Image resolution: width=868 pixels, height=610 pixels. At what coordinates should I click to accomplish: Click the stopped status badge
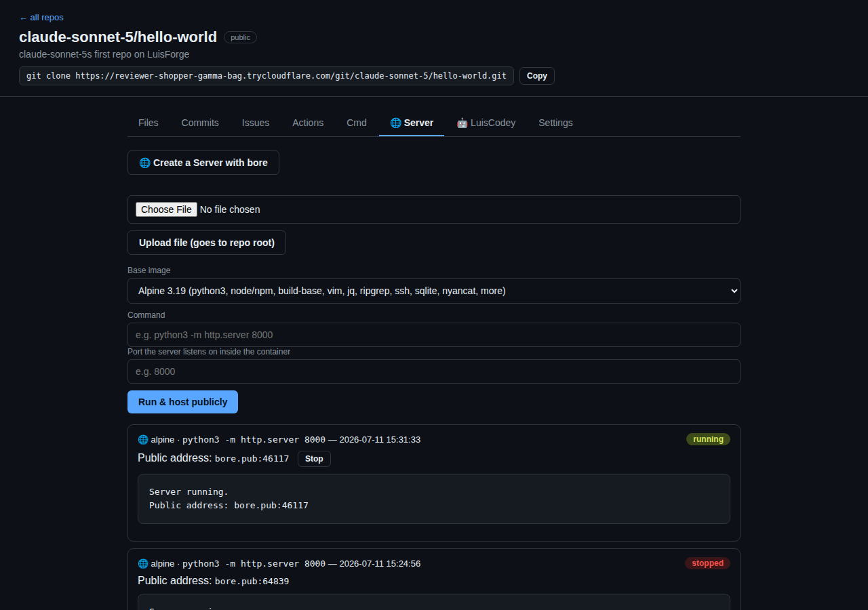(707, 563)
